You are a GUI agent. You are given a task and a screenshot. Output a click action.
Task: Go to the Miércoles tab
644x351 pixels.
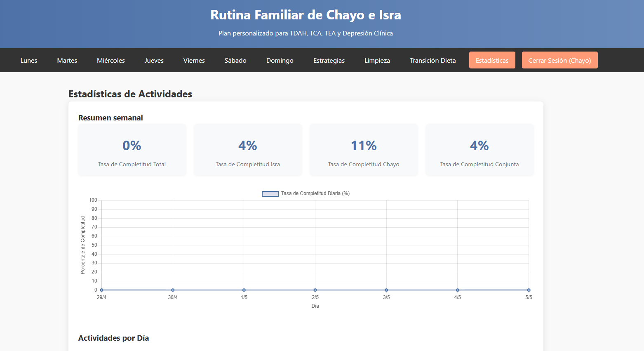(111, 60)
